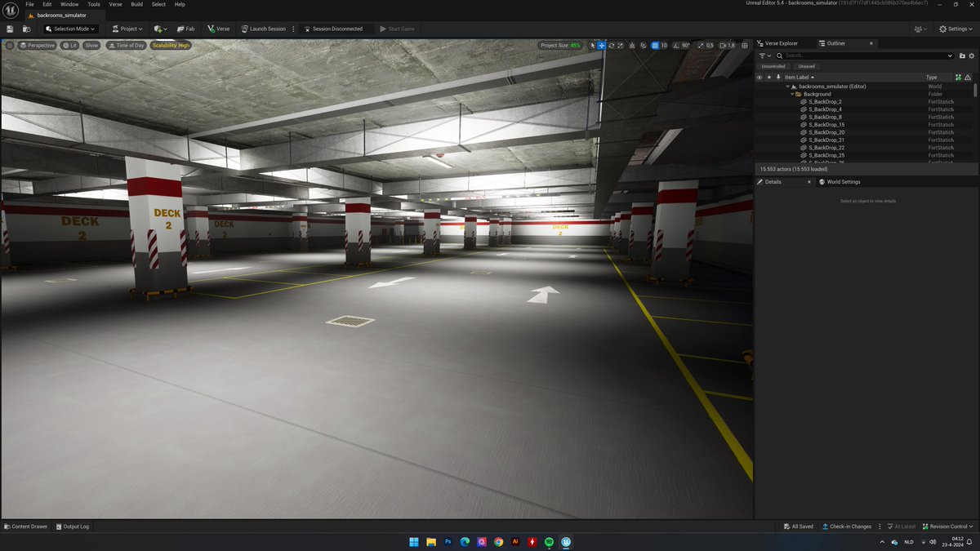Image resolution: width=980 pixels, height=551 pixels.
Task: Click the star pinned column header
Action: pos(769,78)
